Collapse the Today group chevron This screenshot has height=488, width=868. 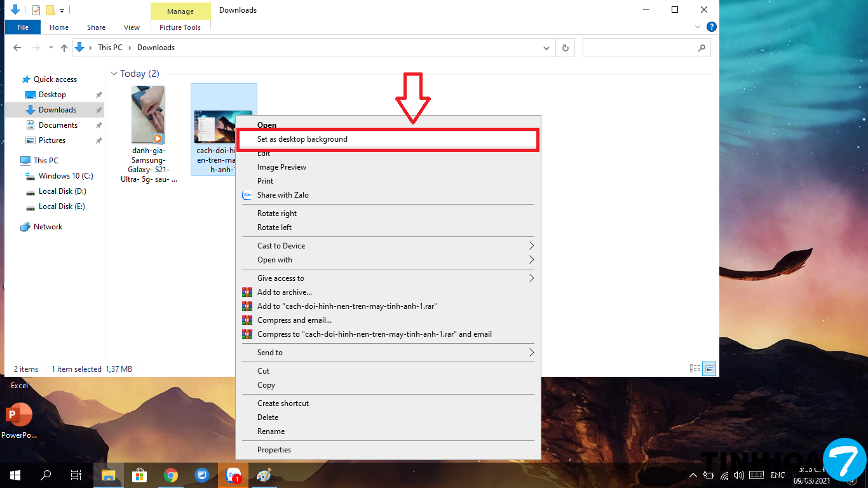114,74
